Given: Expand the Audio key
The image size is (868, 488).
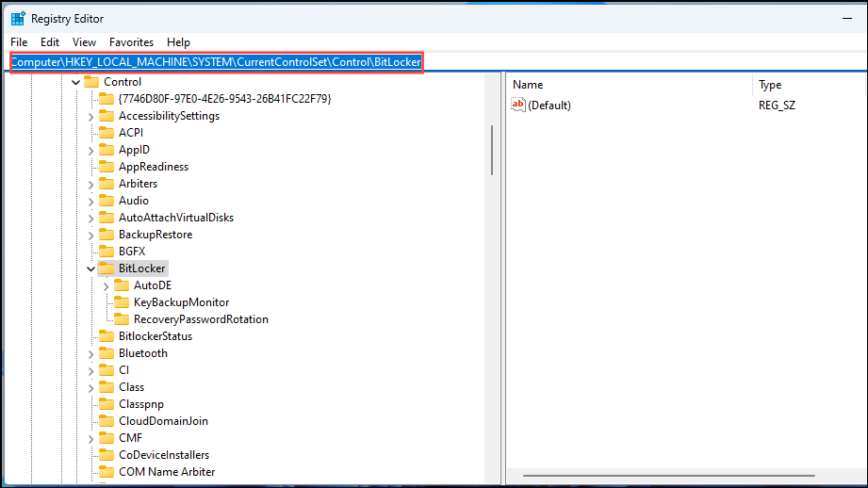Looking at the screenshot, I should pyautogui.click(x=90, y=201).
